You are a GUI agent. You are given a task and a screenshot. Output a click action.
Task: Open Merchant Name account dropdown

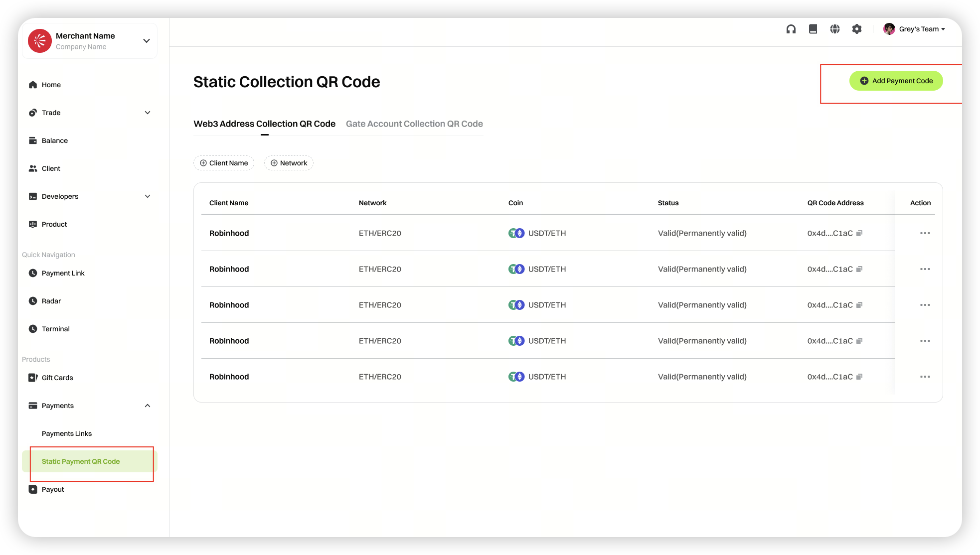point(147,41)
